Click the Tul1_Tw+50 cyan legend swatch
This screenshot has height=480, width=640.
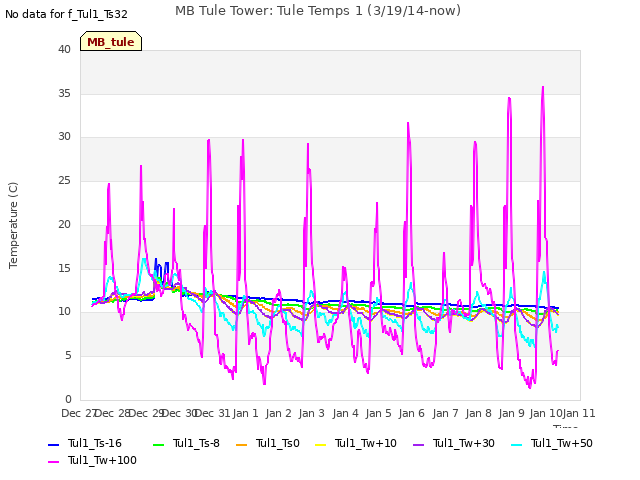pos(516,444)
